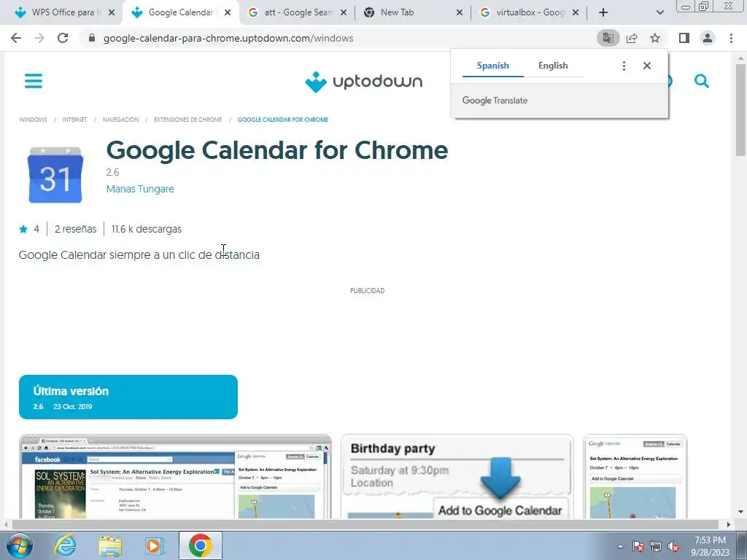Click vertical scrollbar down arrow
The image size is (747, 560).
pos(740,513)
